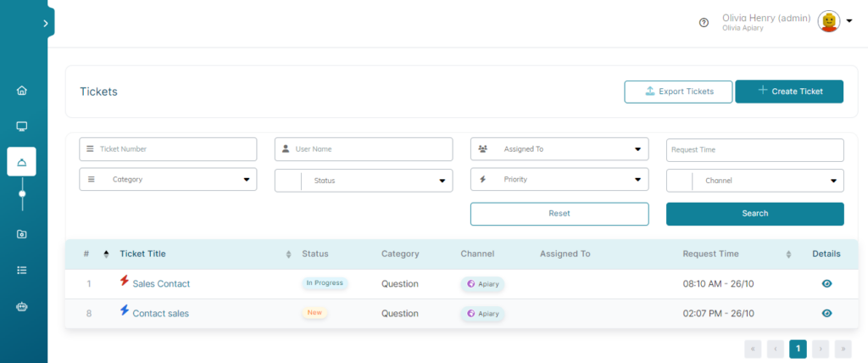
Task: Click the Olivia Henry avatar picture
Action: (x=829, y=21)
